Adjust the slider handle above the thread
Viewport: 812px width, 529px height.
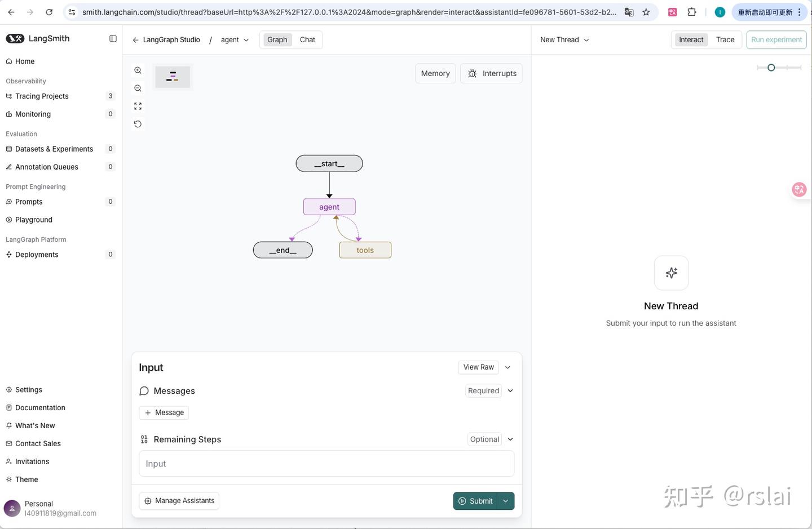771,68
